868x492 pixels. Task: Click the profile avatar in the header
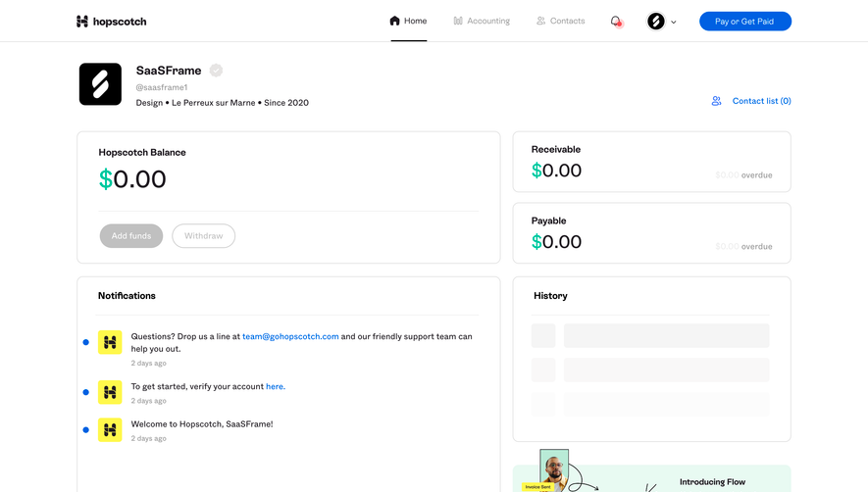point(656,22)
